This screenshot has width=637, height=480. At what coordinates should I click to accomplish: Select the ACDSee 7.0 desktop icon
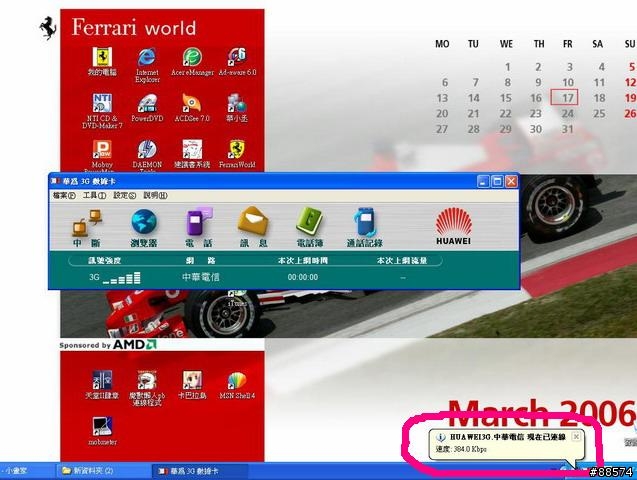(192, 108)
